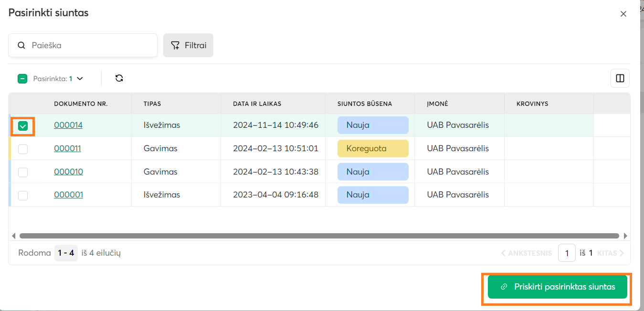Close the Pasirinkti siuntas dialog
The image size is (644, 311).
[623, 14]
